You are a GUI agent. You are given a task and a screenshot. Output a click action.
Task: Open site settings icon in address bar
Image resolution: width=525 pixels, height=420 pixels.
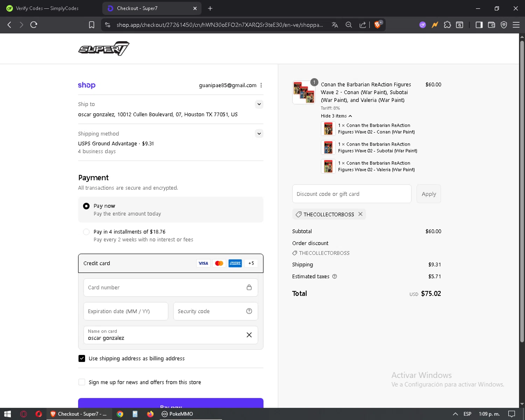click(x=108, y=25)
